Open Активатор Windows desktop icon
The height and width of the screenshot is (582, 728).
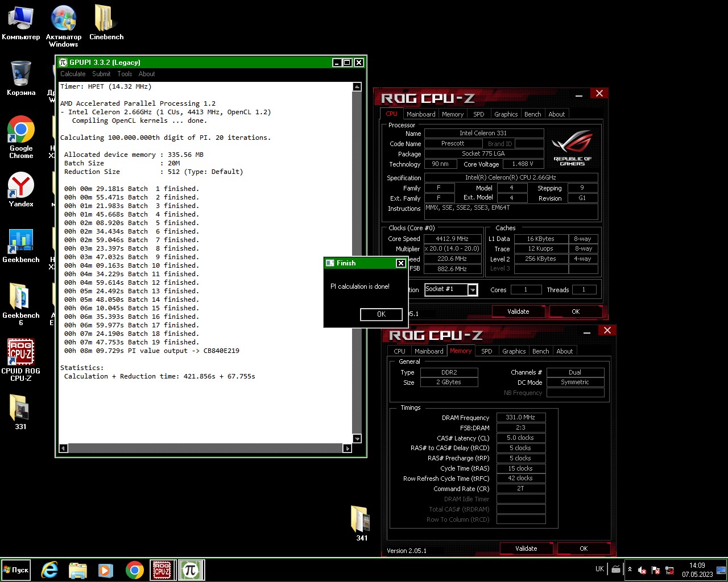pyautogui.click(x=64, y=26)
